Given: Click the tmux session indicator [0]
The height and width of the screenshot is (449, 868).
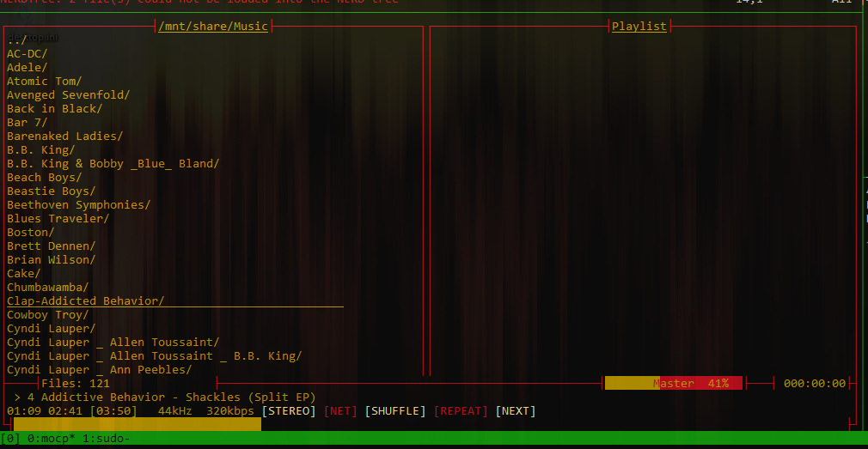Looking at the screenshot, I should click(10, 439).
